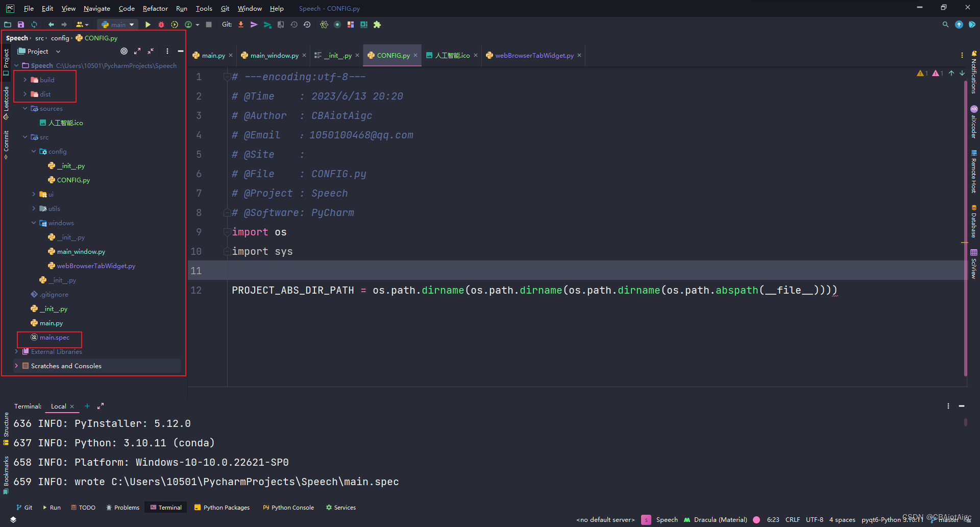Viewport: 980px width, 527px height.
Task: Open the Problems tool window
Action: pyautogui.click(x=122, y=507)
